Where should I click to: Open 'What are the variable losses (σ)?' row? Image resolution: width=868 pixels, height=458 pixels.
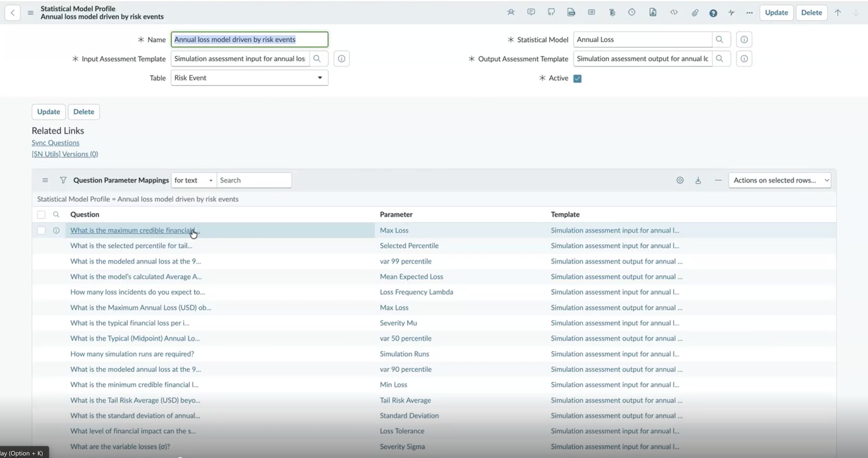click(x=120, y=447)
